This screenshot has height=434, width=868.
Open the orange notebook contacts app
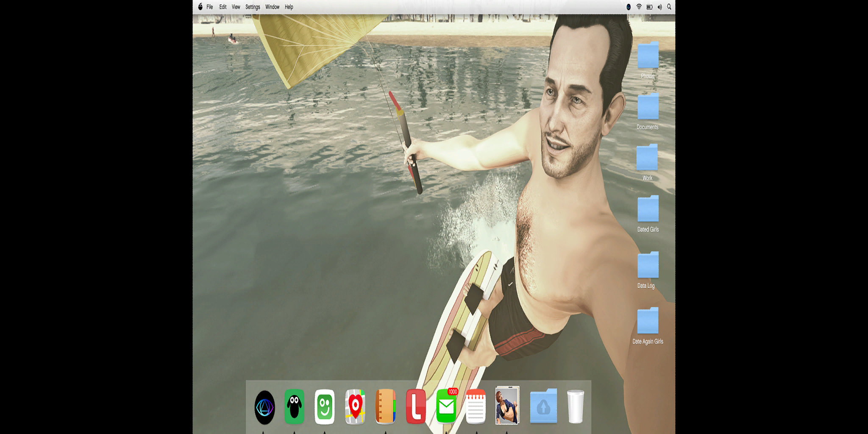click(386, 406)
